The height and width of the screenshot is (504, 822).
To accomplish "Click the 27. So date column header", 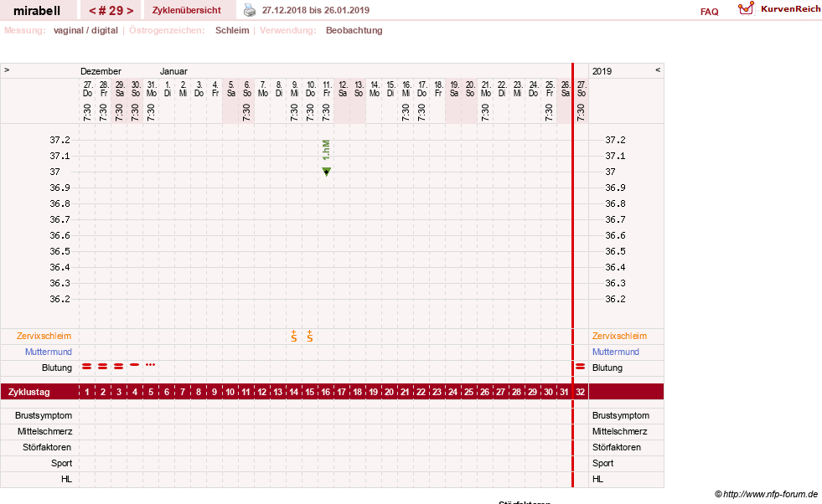I will click(581, 89).
